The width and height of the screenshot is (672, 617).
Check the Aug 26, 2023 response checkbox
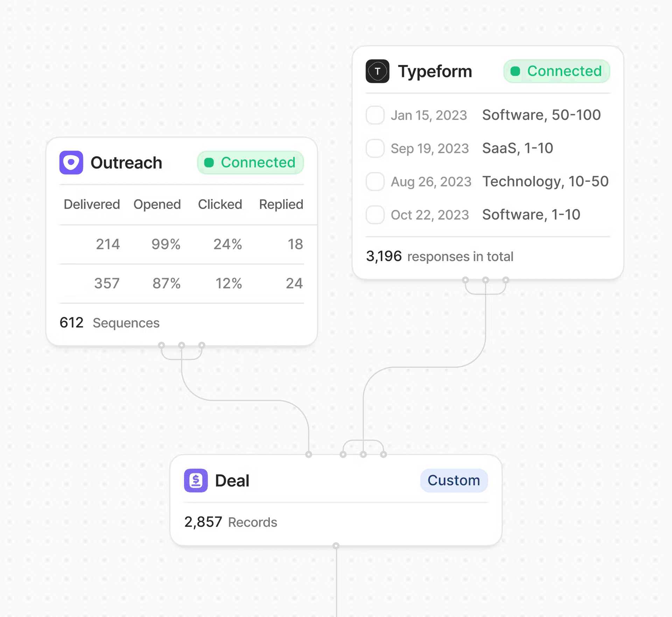coord(375,182)
